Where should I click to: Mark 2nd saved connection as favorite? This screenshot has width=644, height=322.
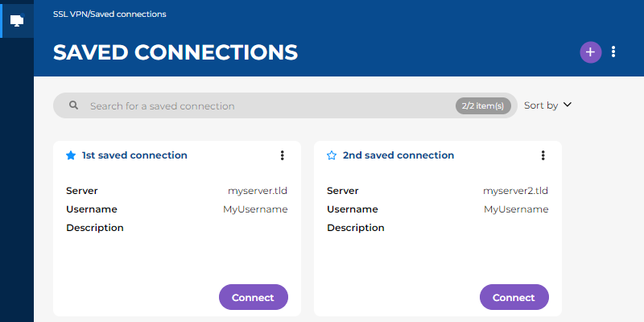[x=332, y=155]
